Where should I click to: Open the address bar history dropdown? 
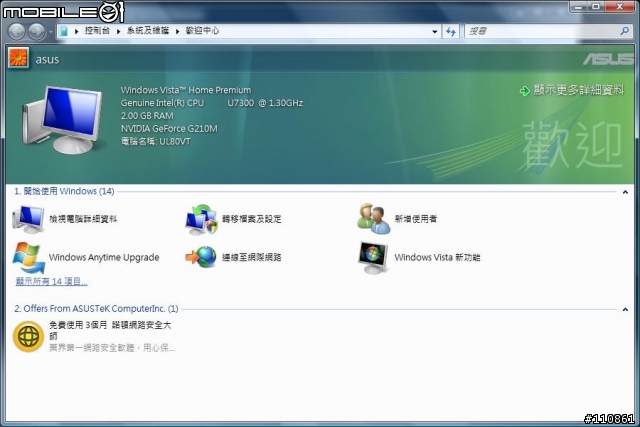click(x=435, y=31)
